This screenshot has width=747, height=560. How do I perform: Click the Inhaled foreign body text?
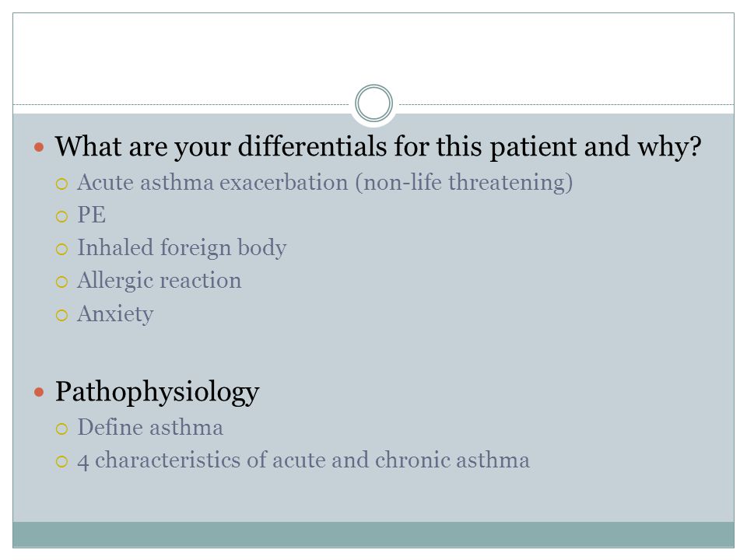pos(181,248)
